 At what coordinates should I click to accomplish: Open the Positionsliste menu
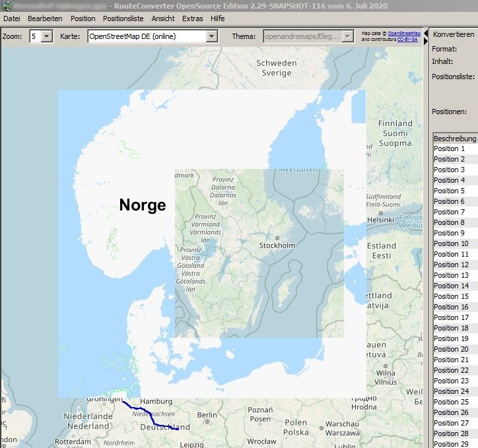[x=123, y=18]
